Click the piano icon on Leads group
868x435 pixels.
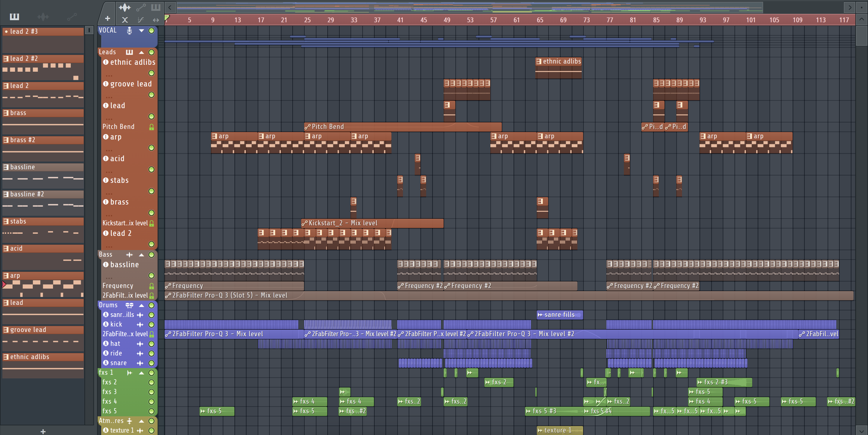coord(129,52)
